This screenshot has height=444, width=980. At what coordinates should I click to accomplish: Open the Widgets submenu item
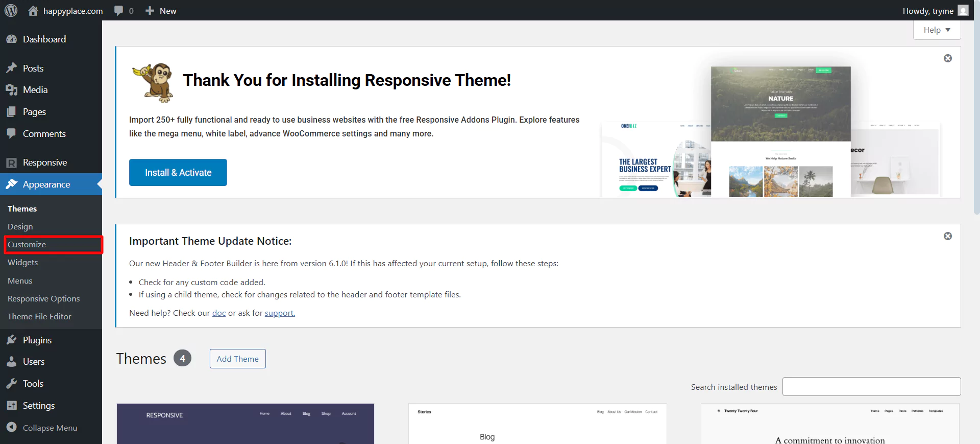pyautogui.click(x=23, y=263)
